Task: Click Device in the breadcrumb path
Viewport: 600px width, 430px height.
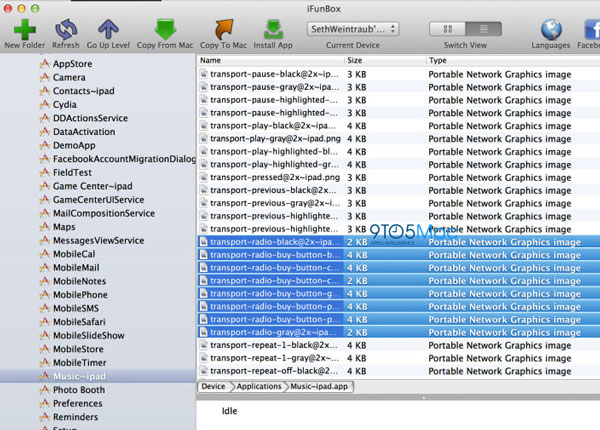Action: [x=213, y=385]
